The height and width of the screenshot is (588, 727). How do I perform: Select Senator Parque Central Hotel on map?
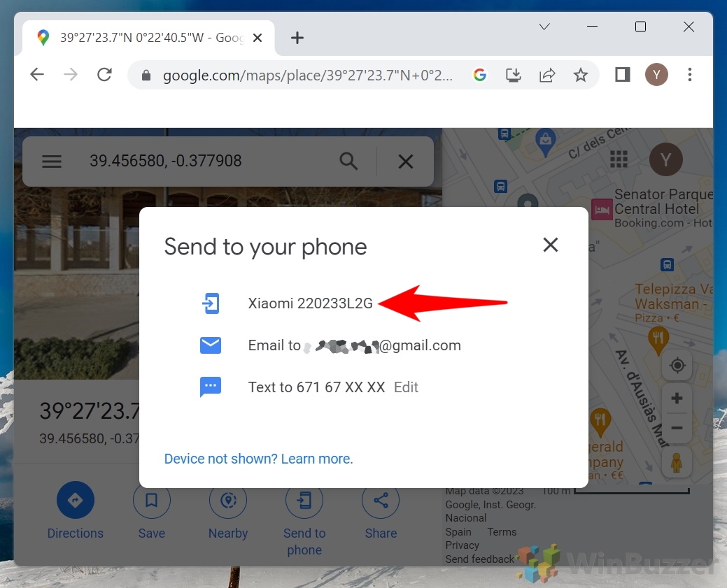(x=663, y=208)
